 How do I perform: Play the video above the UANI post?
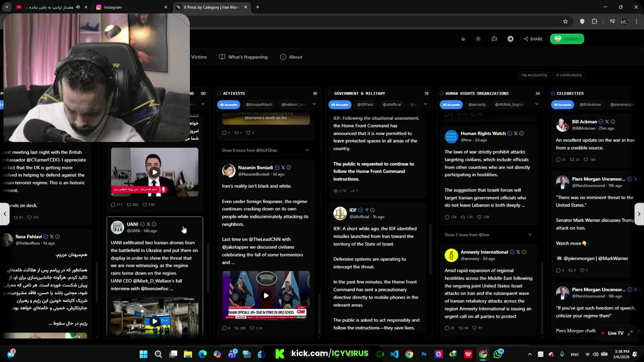pyautogui.click(x=154, y=172)
